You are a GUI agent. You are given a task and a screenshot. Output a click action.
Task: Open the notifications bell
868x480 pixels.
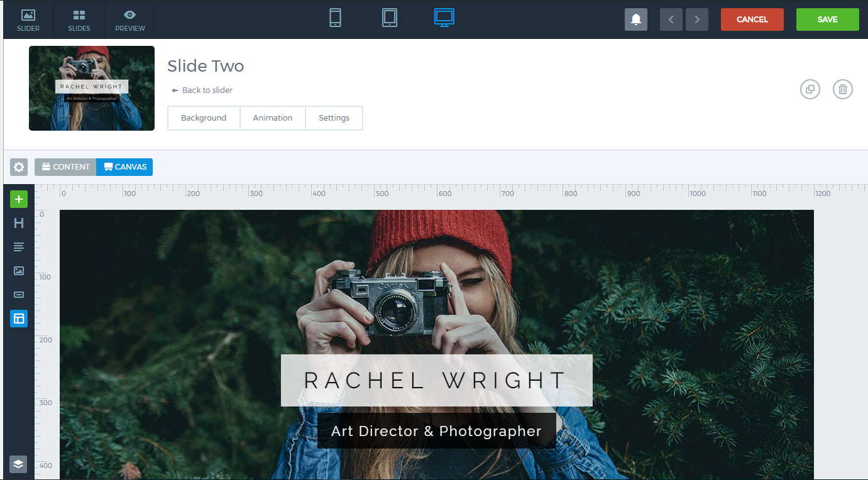coord(635,19)
